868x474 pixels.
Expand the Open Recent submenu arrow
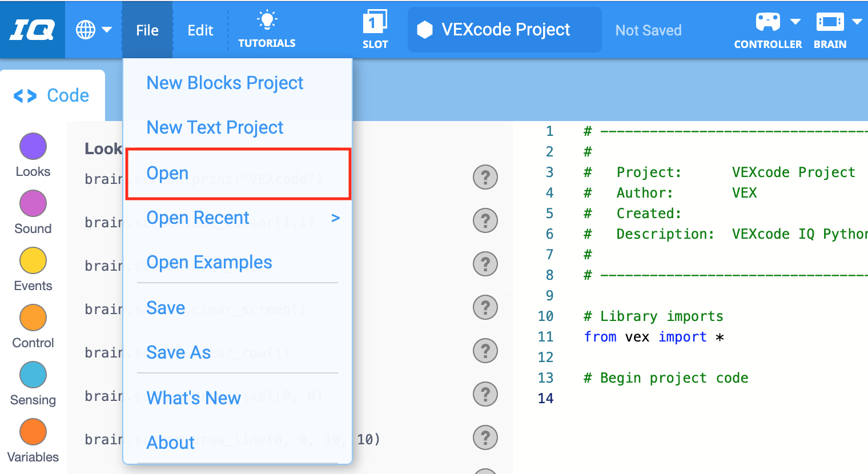[x=336, y=218]
